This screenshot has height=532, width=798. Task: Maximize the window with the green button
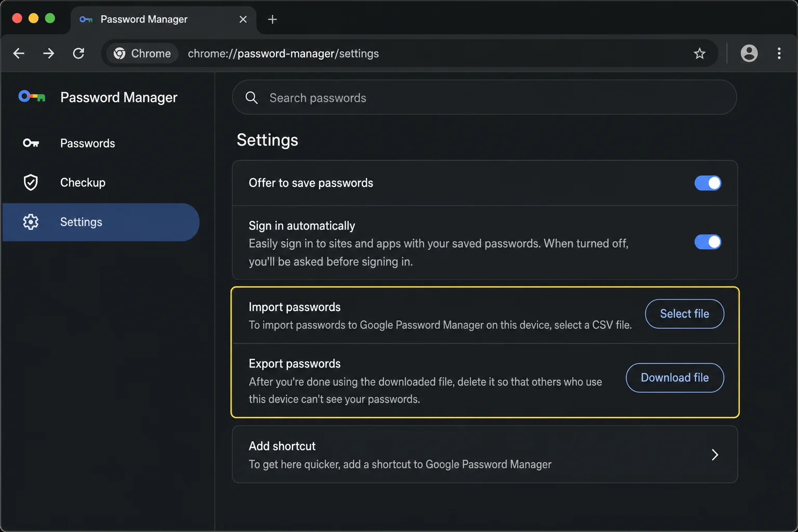50,18
